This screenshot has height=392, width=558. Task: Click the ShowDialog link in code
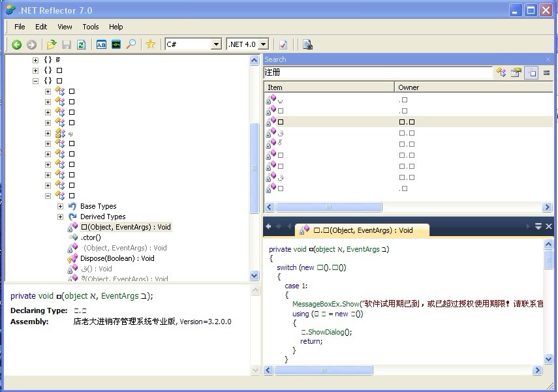(x=326, y=332)
